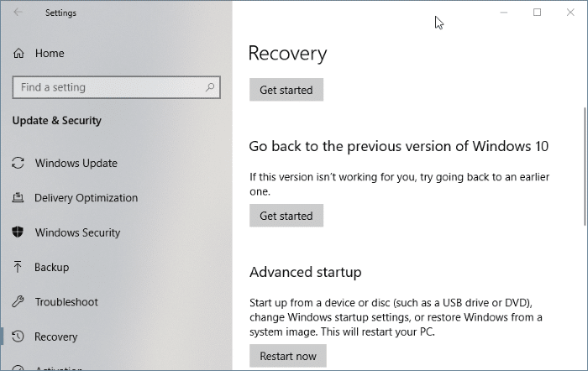Select Windows Security in sidebar
Screen dimensions: 588x371
coord(77,233)
